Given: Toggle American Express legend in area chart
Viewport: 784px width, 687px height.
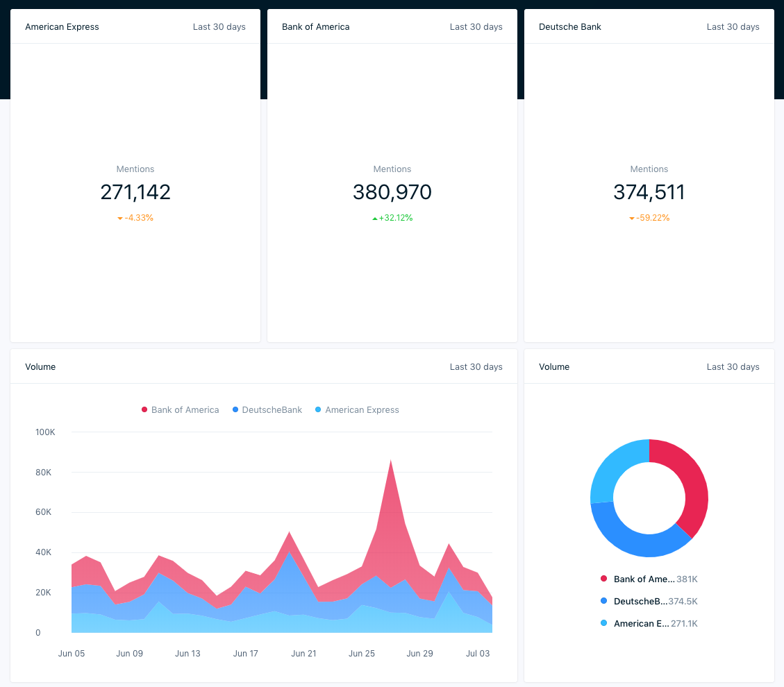Looking at the screenshot, I should (357, 409).
